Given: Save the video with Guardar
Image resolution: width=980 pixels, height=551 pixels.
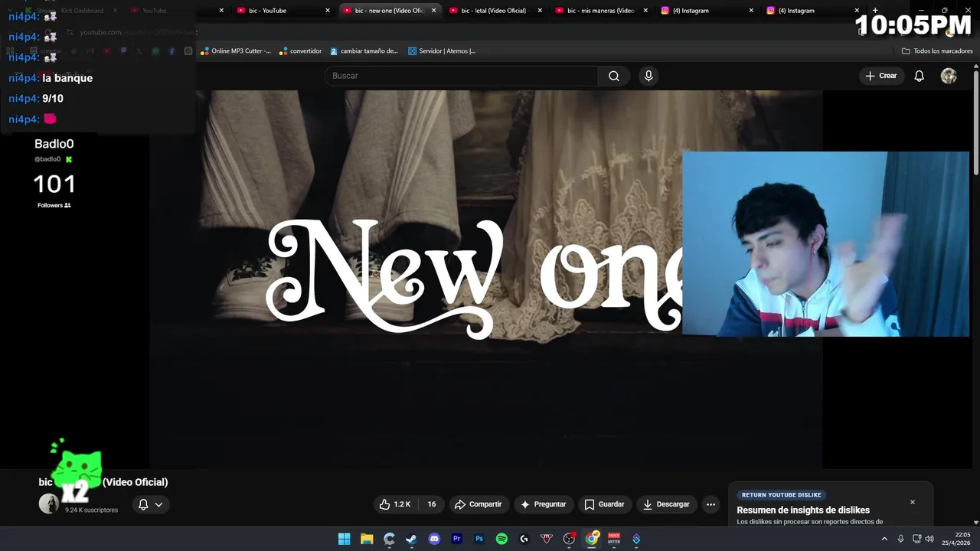Looking at the screenshot, I should 604,504.
